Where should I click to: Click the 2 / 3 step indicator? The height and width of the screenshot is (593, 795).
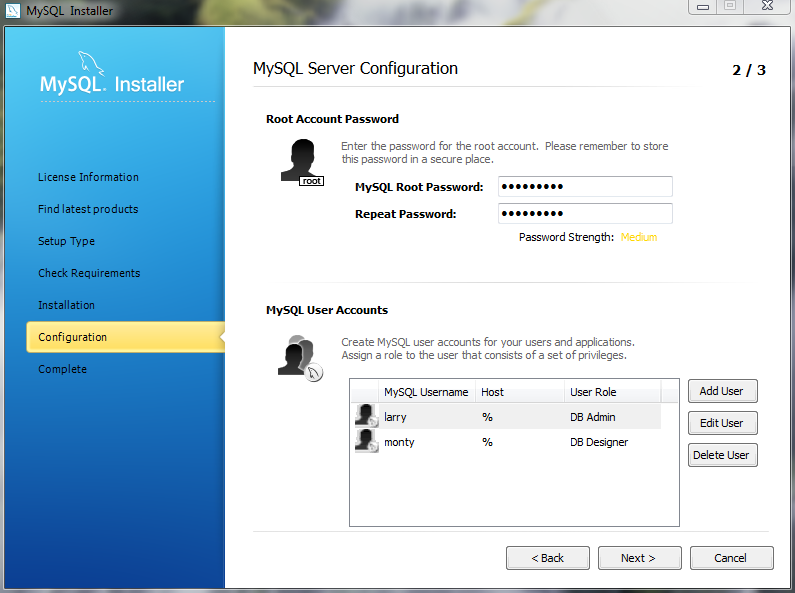tap(749, 70)
